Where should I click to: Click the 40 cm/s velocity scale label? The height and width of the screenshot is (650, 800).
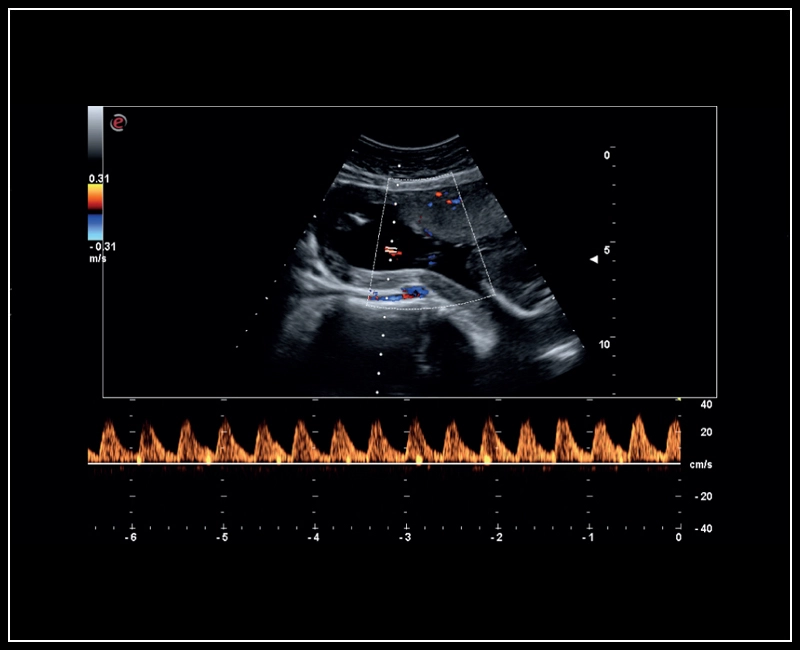tap(706, 406)
